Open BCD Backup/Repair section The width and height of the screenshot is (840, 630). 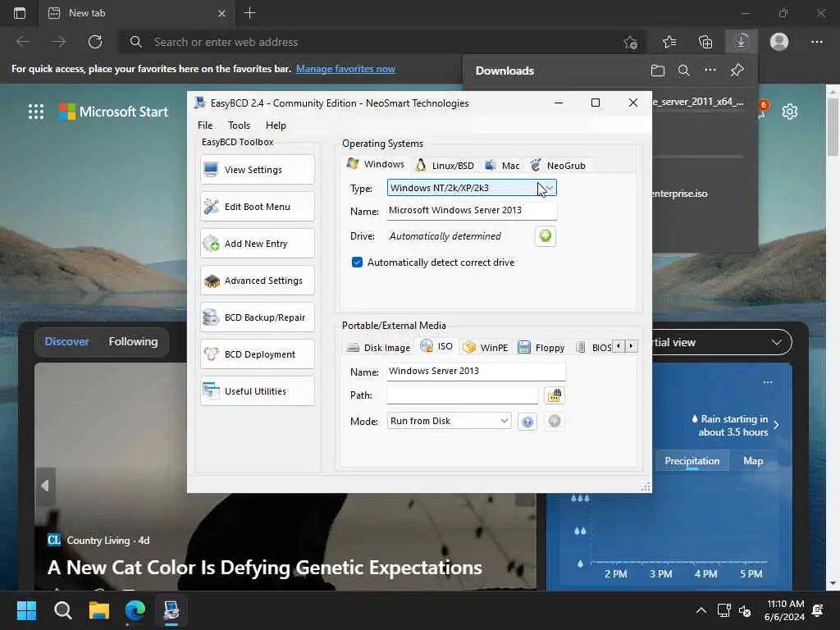(x=257, y=317)
